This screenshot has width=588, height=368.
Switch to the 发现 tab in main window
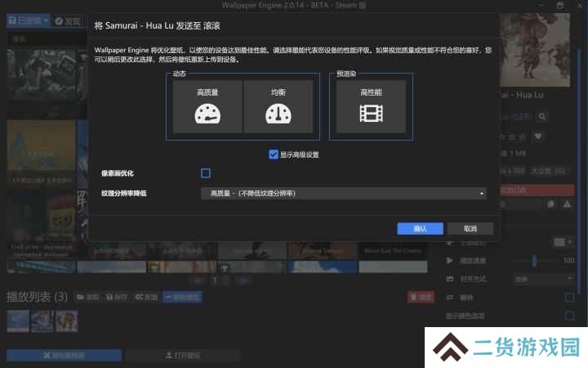(68, 21)
